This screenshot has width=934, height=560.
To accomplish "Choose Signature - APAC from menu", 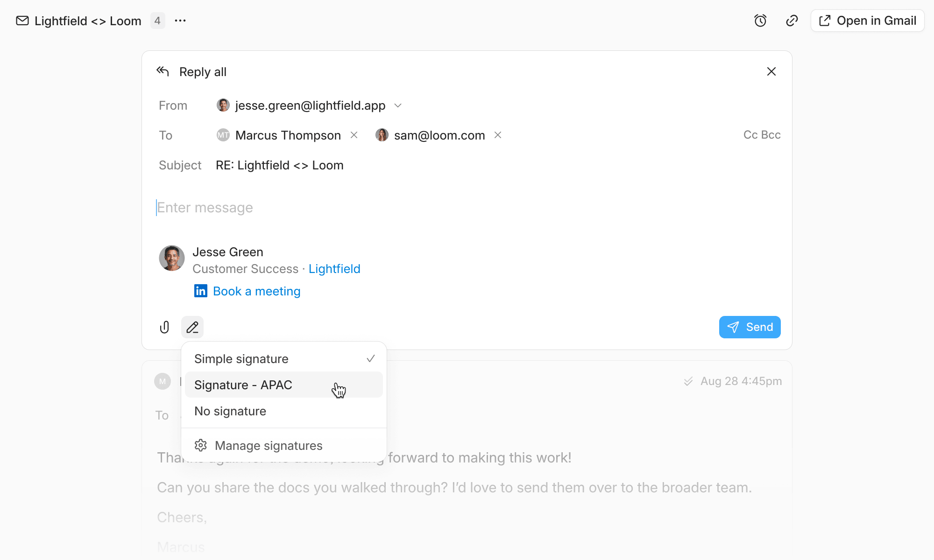I will click(284, 385).
